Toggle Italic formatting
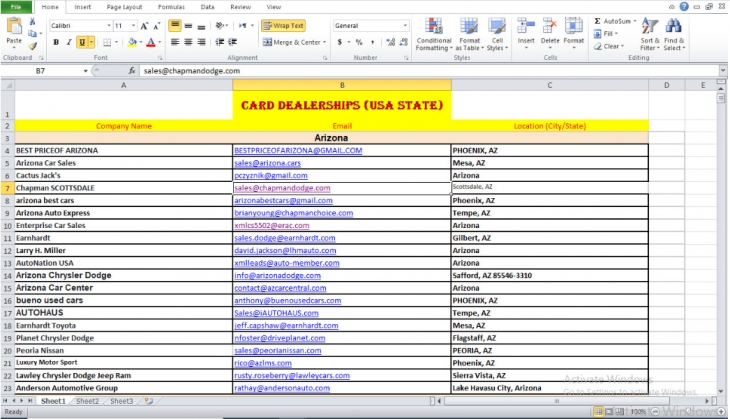Viewport: 730px width, 419px height. tap(69, 42)
